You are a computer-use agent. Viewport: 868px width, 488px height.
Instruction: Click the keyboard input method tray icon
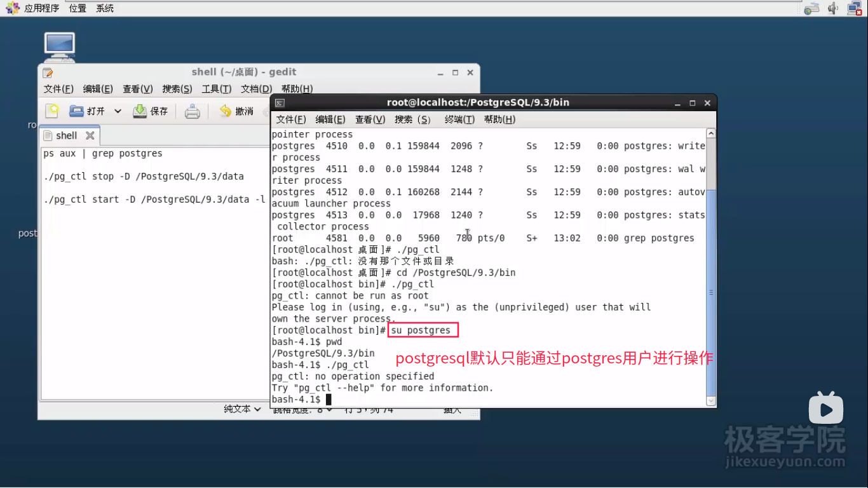[811, 8]
